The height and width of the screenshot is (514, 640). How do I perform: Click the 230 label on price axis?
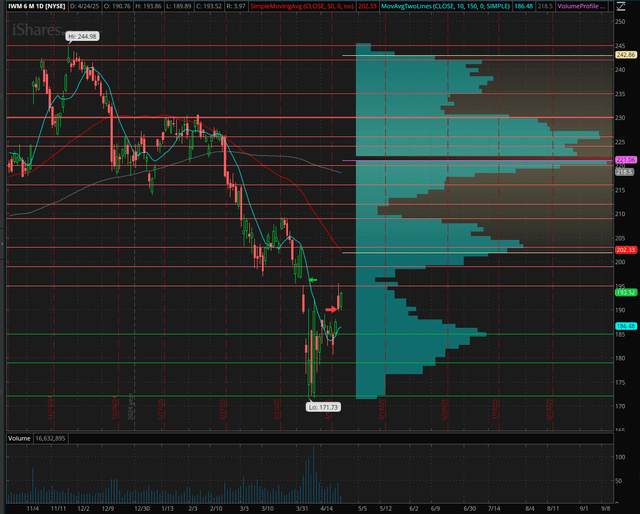620,118
